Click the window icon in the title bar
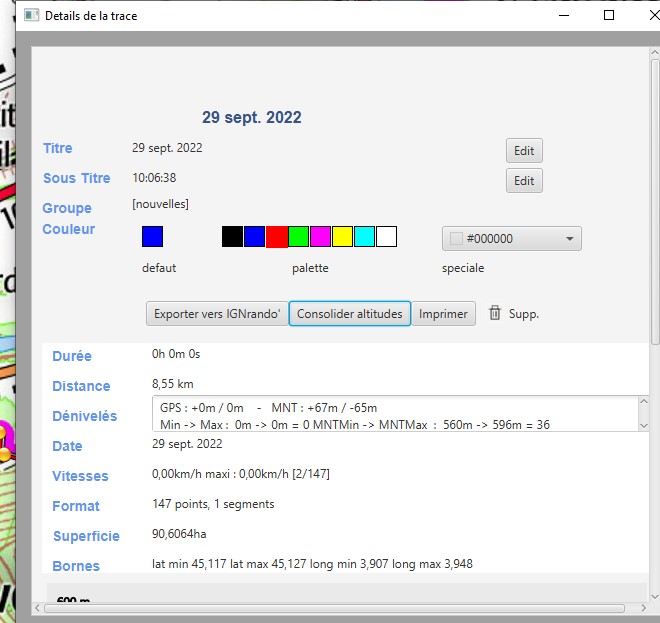This screenshot has height=623, width=660. click(x=31, y=16)
